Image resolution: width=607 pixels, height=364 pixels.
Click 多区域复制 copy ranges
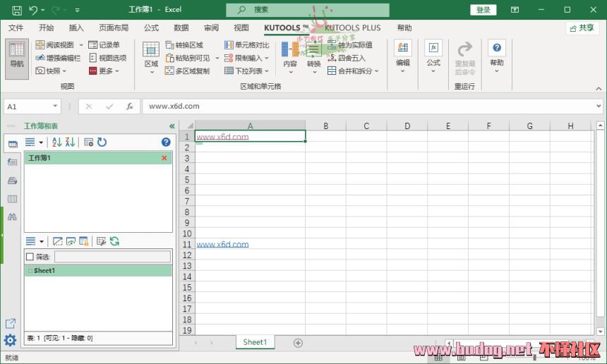click(187, 71)
